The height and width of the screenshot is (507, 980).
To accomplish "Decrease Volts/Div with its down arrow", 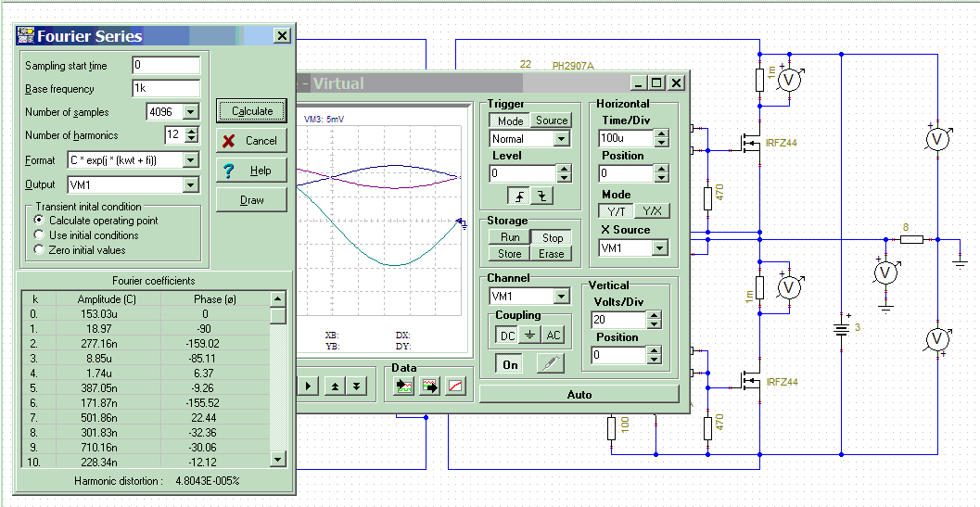I will tap(654, 323).
